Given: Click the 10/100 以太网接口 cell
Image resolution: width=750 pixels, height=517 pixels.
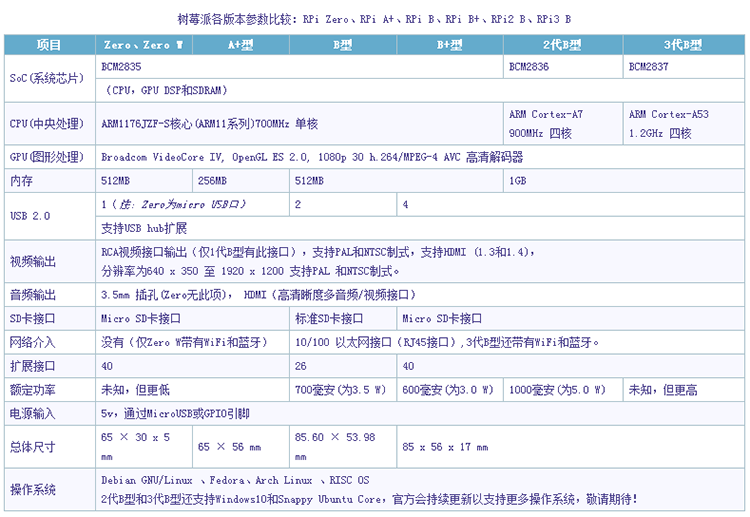Looking at the screenshot, I should coord(517,342).
